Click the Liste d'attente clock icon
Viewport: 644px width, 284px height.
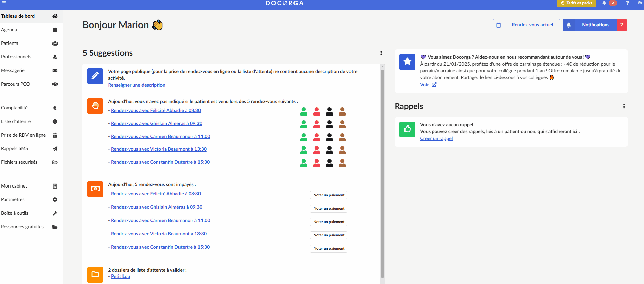click(55, 122)
